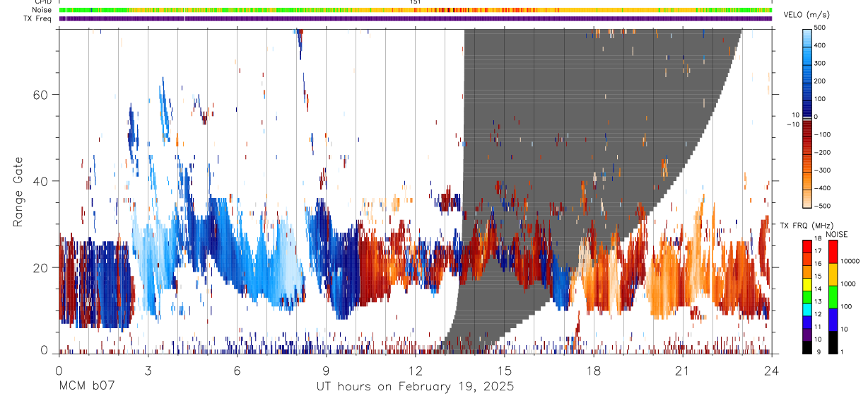Image resolution: width=868 pixels, height=401 pixels.
Task: Click the '10000' label on the NOISE scale
Action: 850,261
